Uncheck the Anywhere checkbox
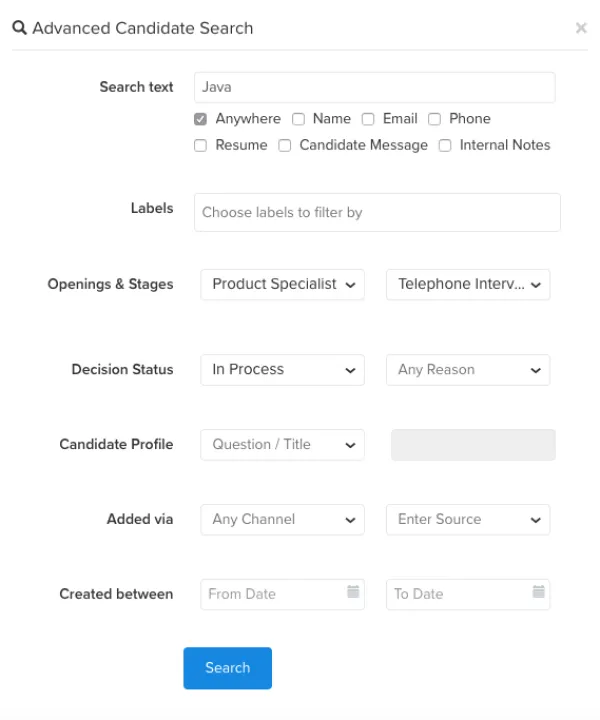600x720 pixels. pos(201,119)
